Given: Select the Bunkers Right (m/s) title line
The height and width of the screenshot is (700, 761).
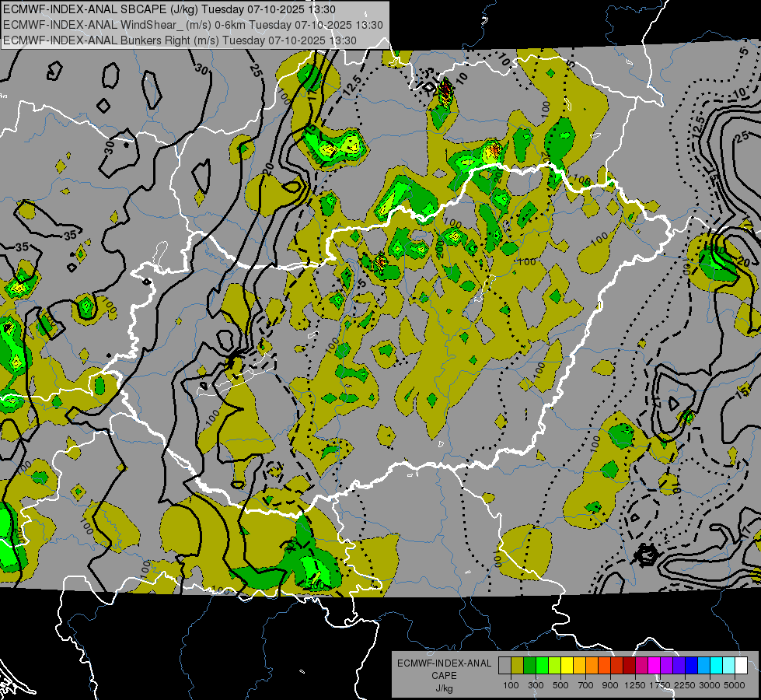Looking at the screenshot, I should [x=180, y=40].
